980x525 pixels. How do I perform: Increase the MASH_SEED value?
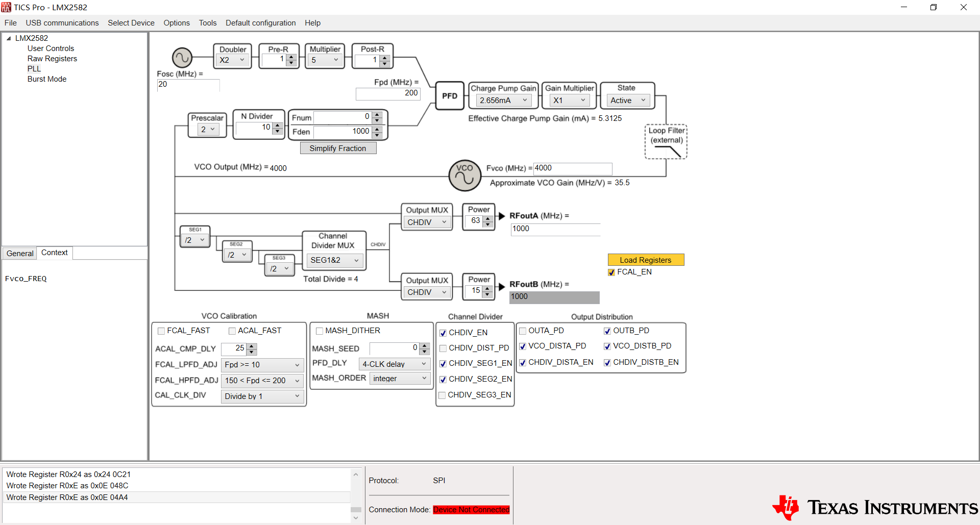[425, 346]
